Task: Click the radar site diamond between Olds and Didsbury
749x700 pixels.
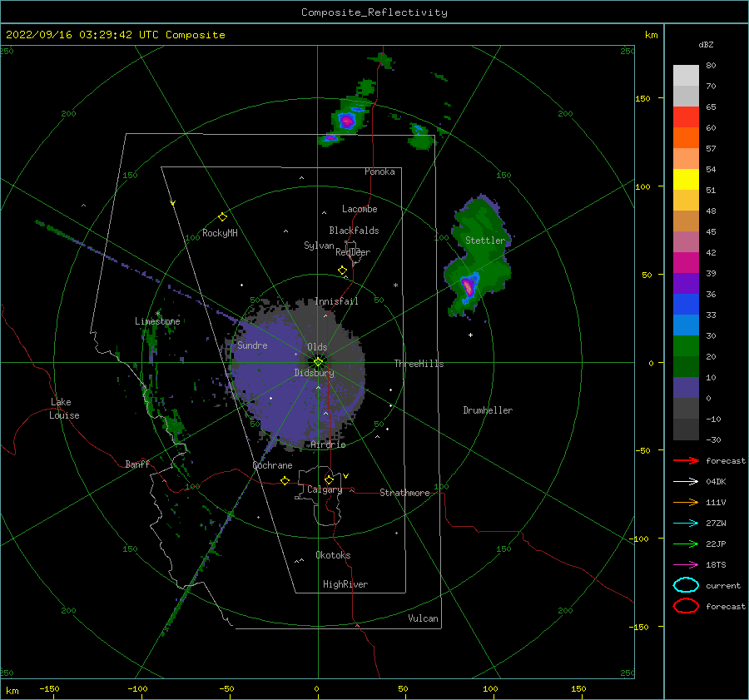Action: point(318,362)
